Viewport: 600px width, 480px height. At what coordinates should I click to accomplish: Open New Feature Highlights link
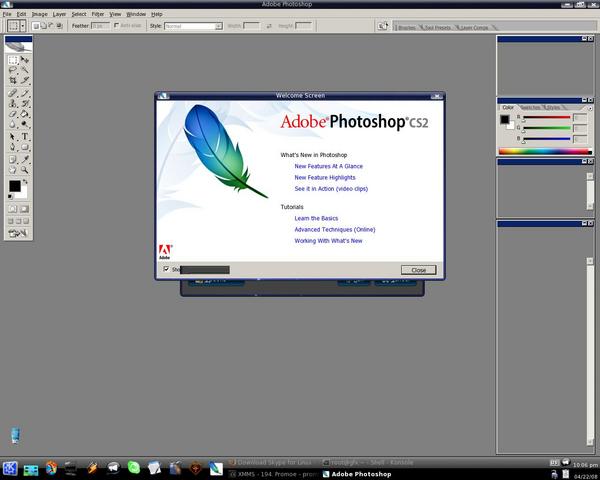[x=325, y=177]
